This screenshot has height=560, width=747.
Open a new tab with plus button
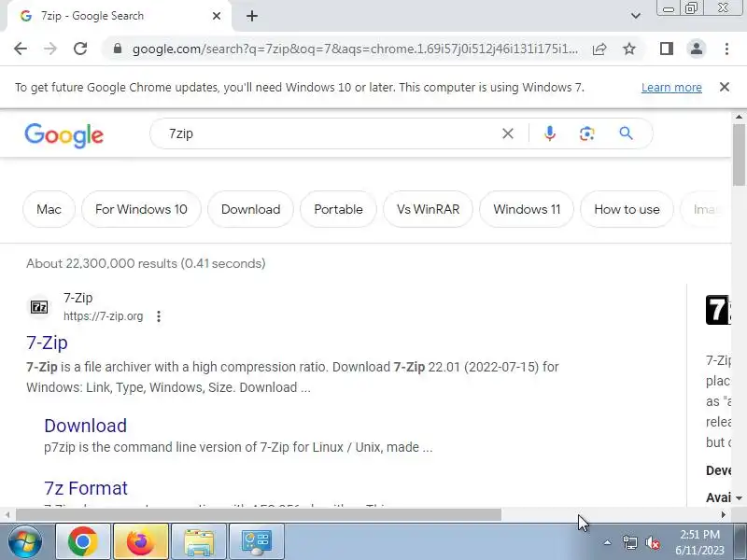click(252, 16)
